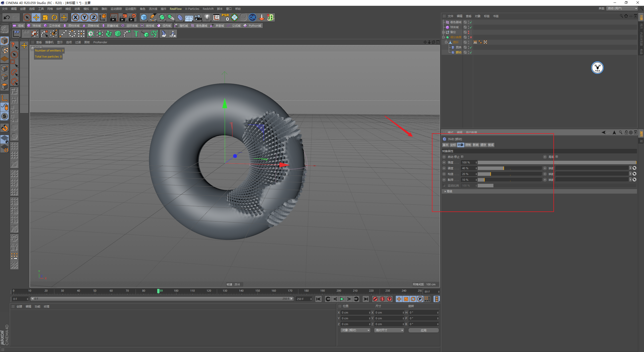Add a Light object from toolbar
Screen dimensions: 644x352
[207, 17]
